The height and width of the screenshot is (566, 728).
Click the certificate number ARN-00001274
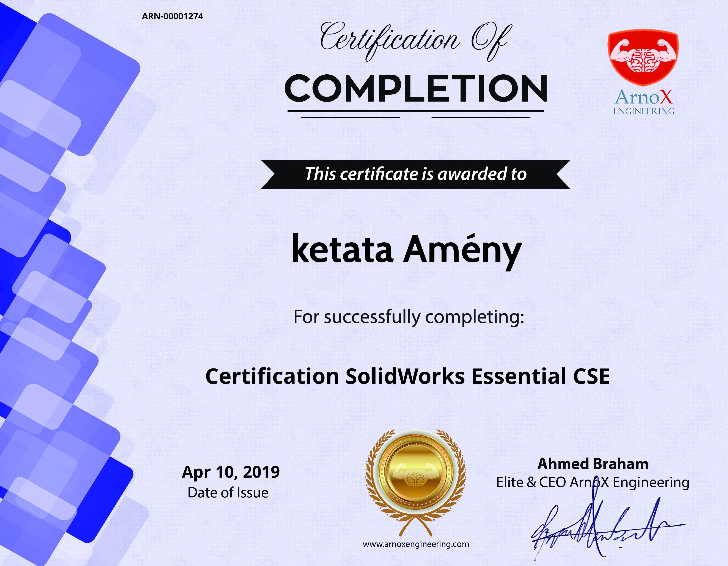pyautogui.click(x=172, y=16)
